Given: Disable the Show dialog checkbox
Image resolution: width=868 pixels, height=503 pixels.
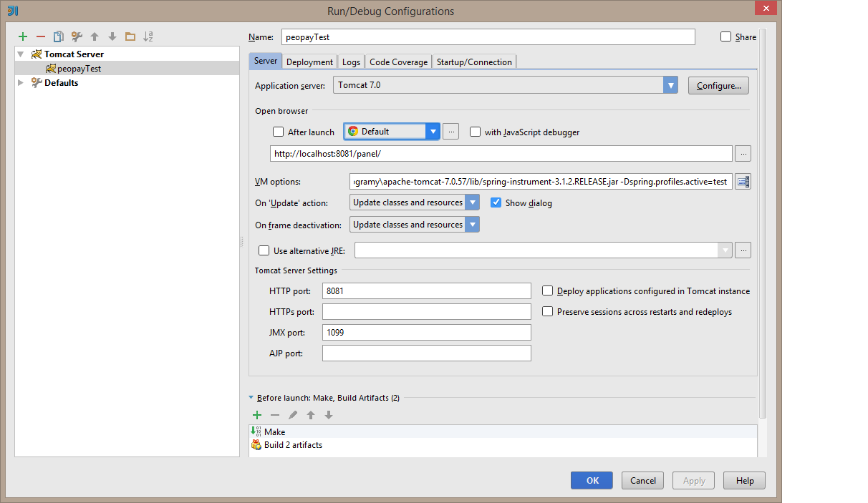Looking at the screenshot, I should [x=496, y=202].
